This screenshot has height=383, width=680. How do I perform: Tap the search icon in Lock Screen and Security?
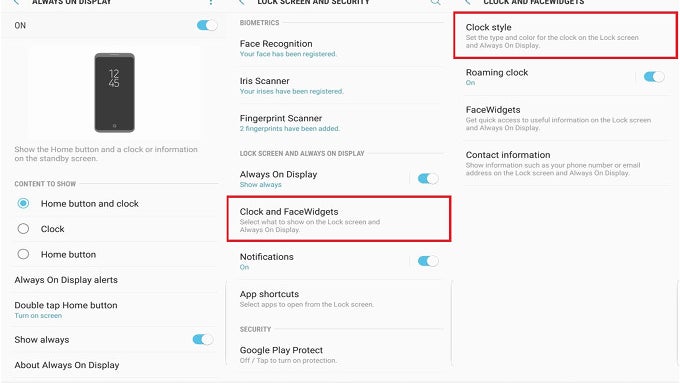tap(435, 2)
